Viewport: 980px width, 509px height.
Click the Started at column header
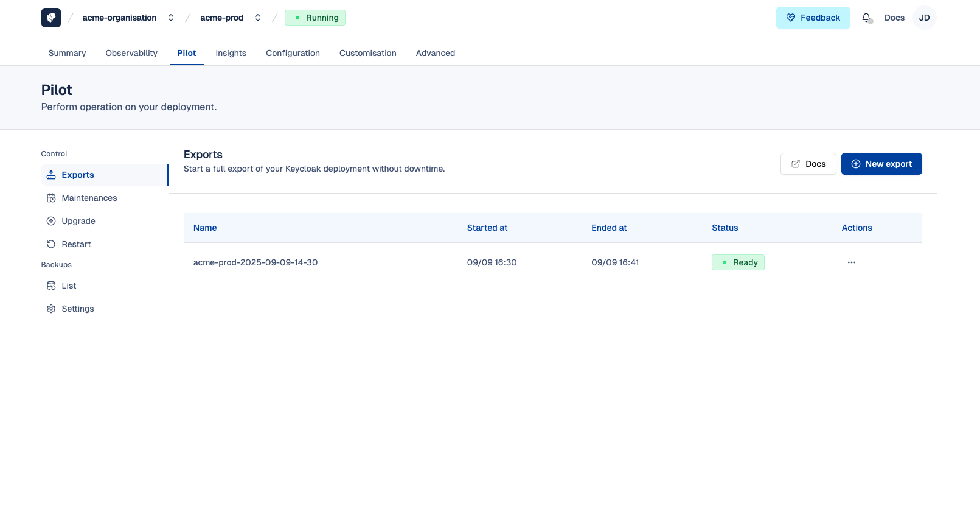[487, 228]
